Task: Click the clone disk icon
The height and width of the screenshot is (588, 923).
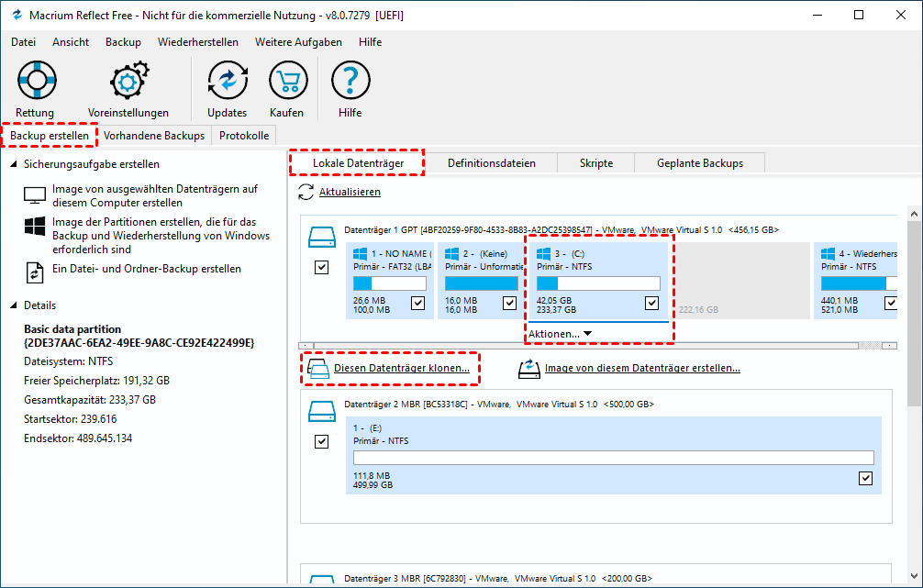Action: (x=318, y=369)
